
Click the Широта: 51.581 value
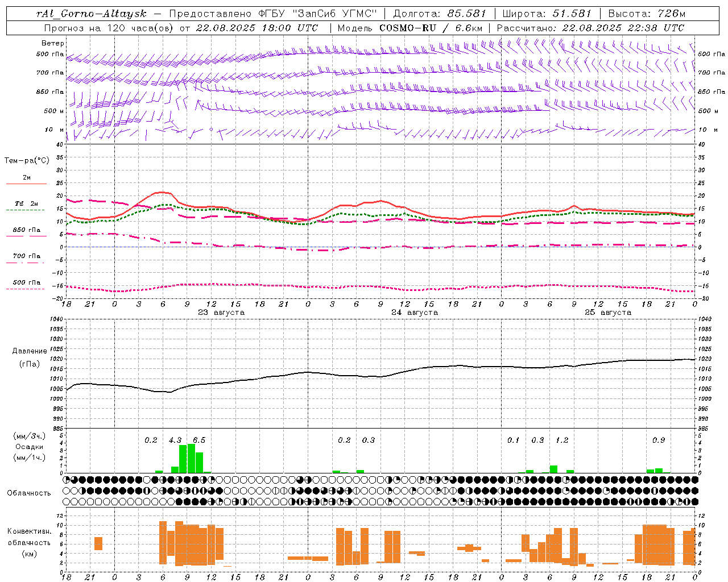(x=548, y=14)
